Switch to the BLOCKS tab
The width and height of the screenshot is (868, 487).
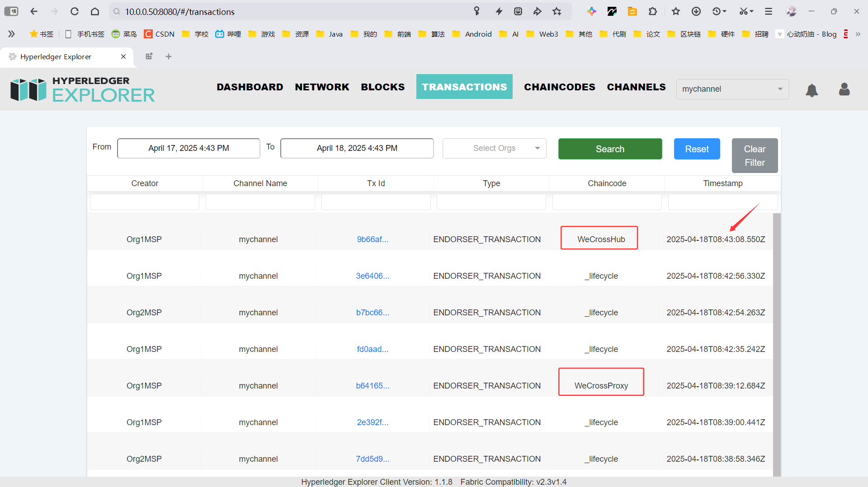click(x=383, y=87)
